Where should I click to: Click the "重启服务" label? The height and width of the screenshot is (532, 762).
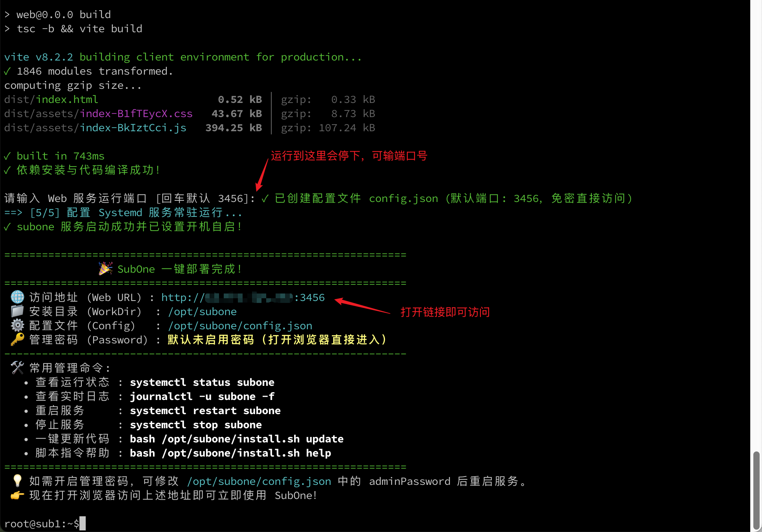pyautogui.click(x=60, y=411)
